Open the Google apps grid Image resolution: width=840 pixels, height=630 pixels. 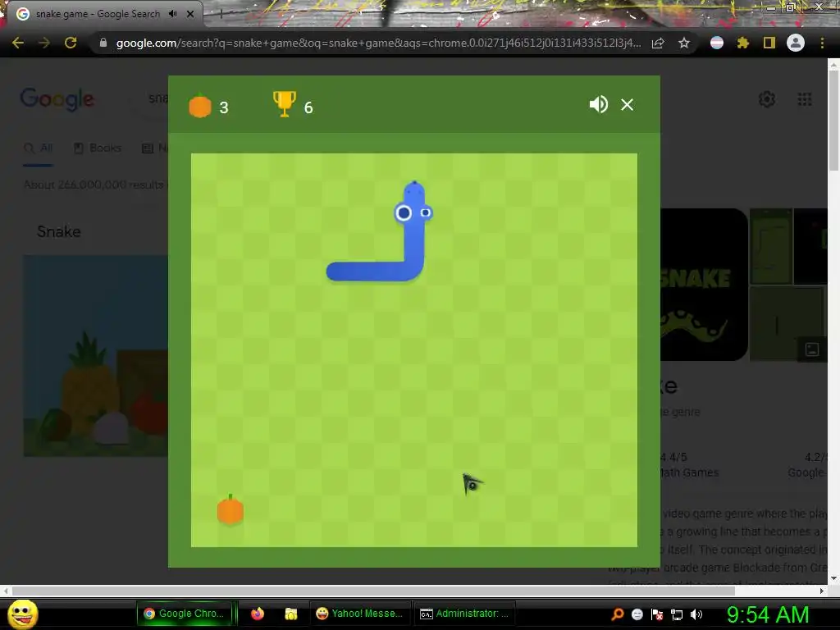point(805,99)
